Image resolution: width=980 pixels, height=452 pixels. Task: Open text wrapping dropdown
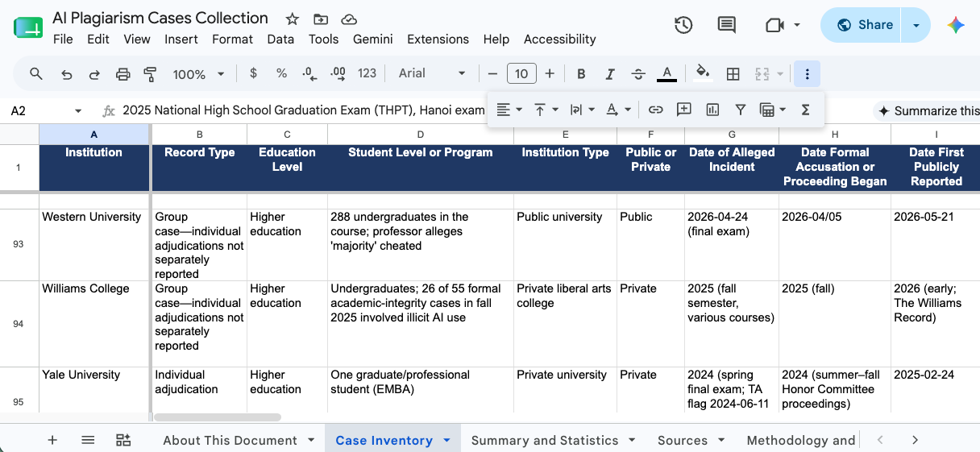582,110
